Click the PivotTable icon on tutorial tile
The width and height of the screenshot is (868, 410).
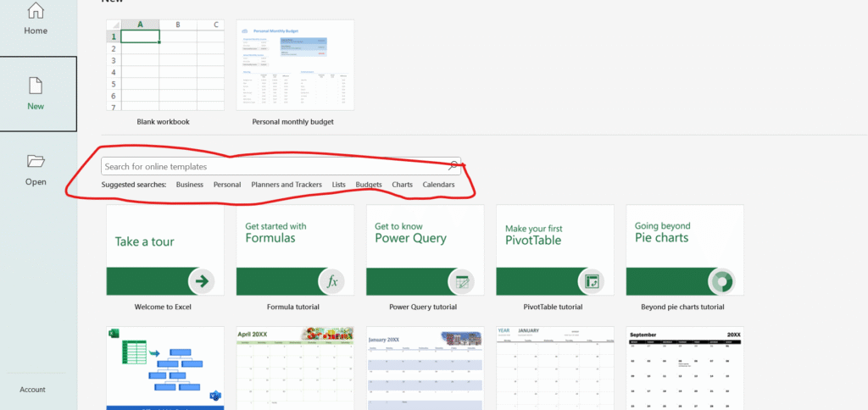tap(593, 281)
